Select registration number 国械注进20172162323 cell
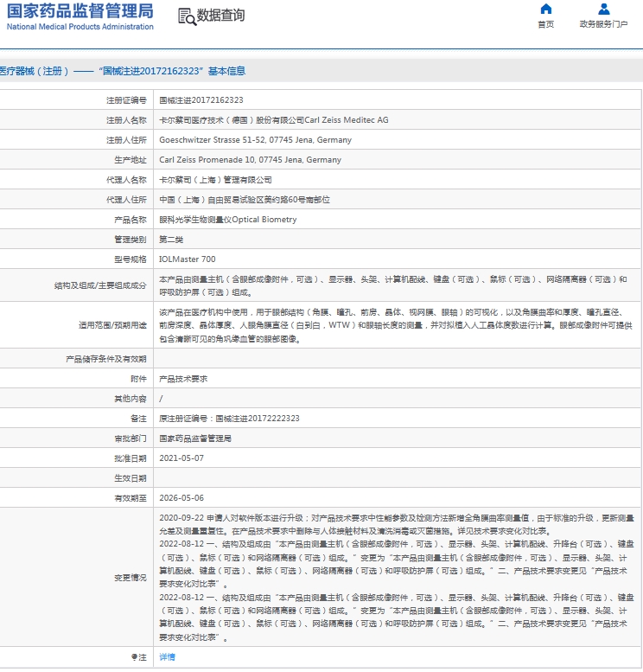 pyautogui.click(x=201, y=100)
